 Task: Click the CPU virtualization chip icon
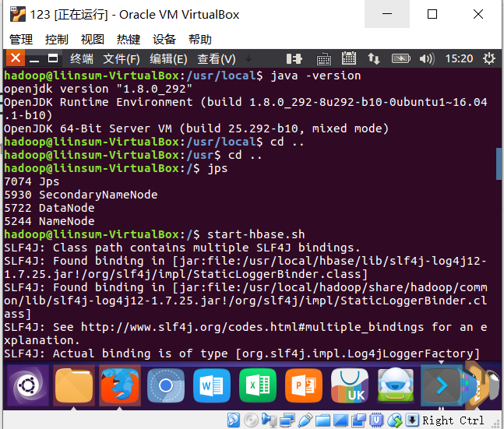pos(376,420)
